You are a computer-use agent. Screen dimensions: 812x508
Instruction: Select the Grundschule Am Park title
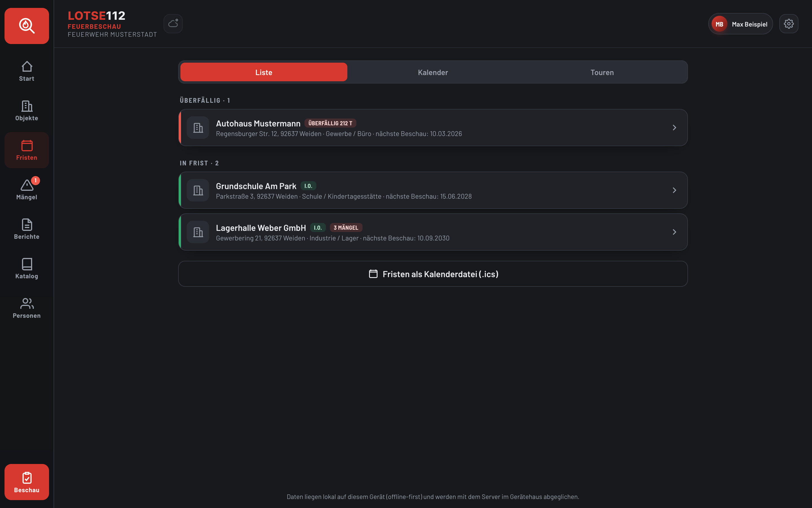tap(256, 186)
